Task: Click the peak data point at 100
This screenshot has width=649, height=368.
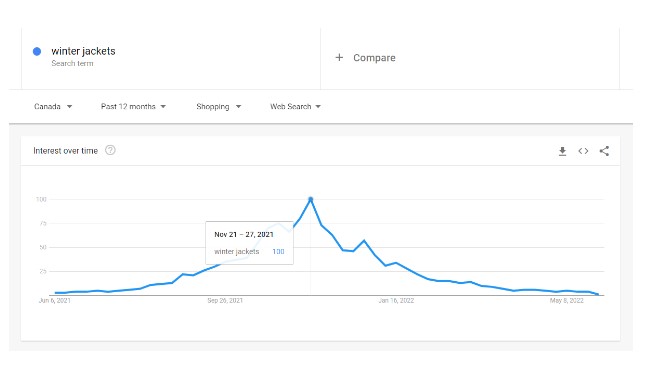Action: tap(310, 200)
